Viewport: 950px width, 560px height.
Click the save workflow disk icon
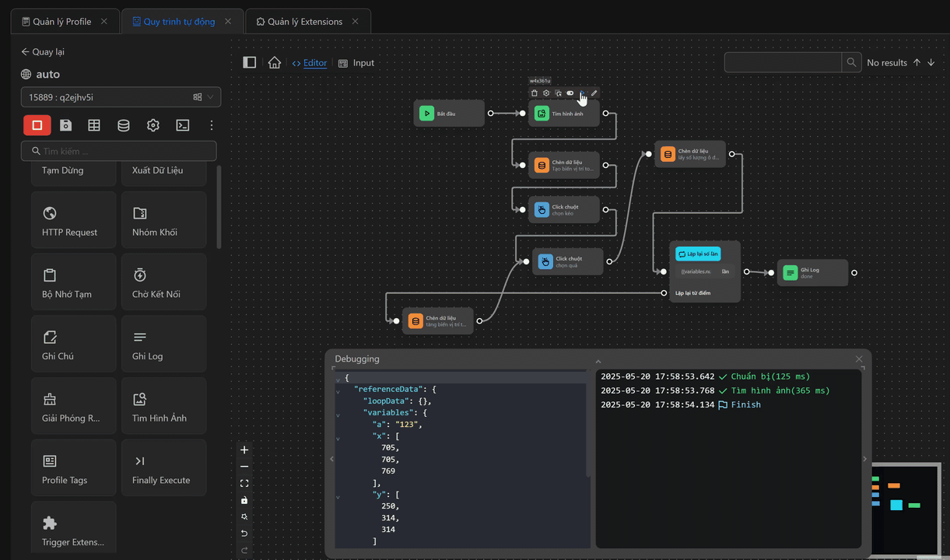pos(66,125)
